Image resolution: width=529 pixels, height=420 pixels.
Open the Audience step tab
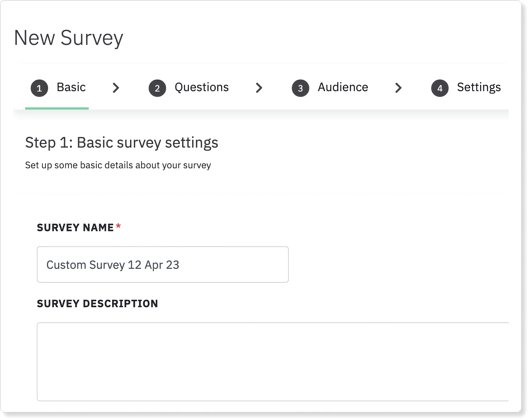pos(343,87)
